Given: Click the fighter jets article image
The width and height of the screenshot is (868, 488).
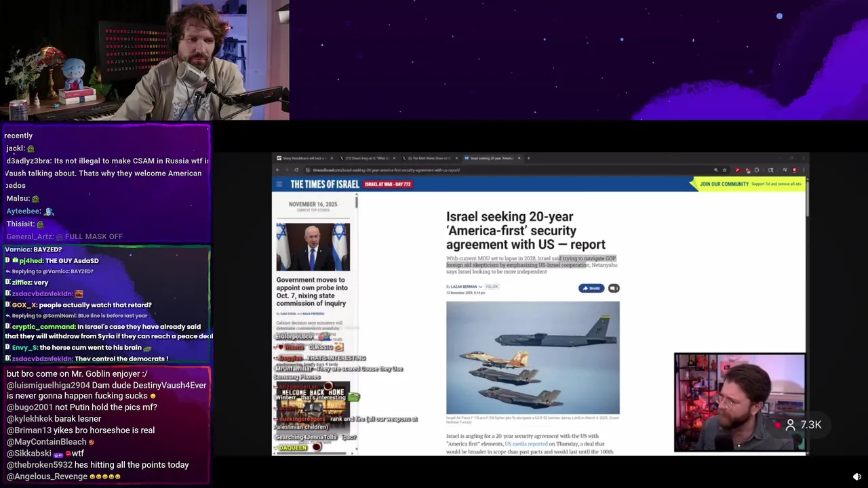Looking at the screenshot, I should [532, 357].
